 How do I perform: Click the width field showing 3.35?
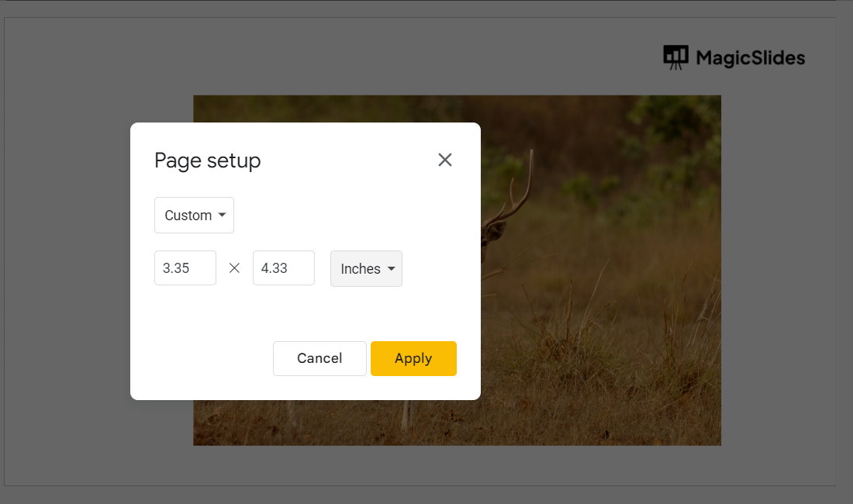click(x=185, y=268)
